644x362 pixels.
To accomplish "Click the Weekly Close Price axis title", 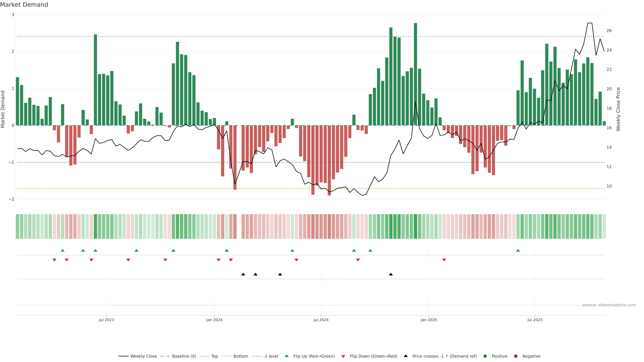I will pyautogui.click(x=618, y=109).
